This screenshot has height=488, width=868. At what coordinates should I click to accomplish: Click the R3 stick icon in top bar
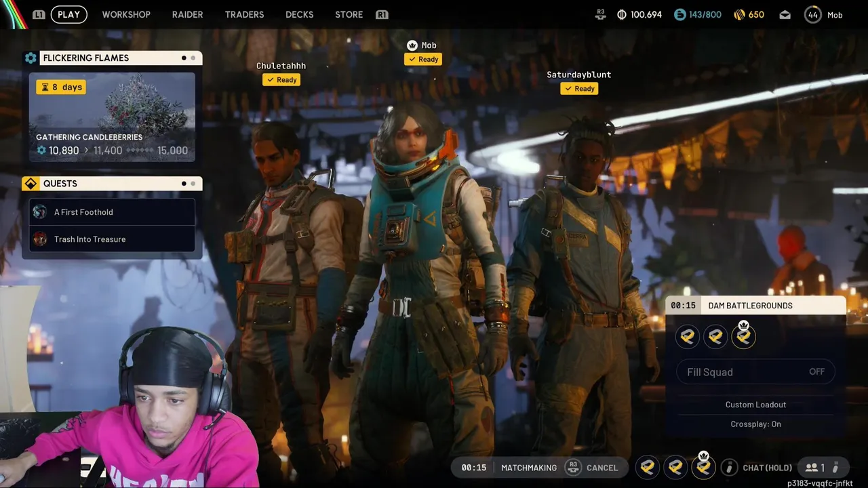(x=601, y=13)
